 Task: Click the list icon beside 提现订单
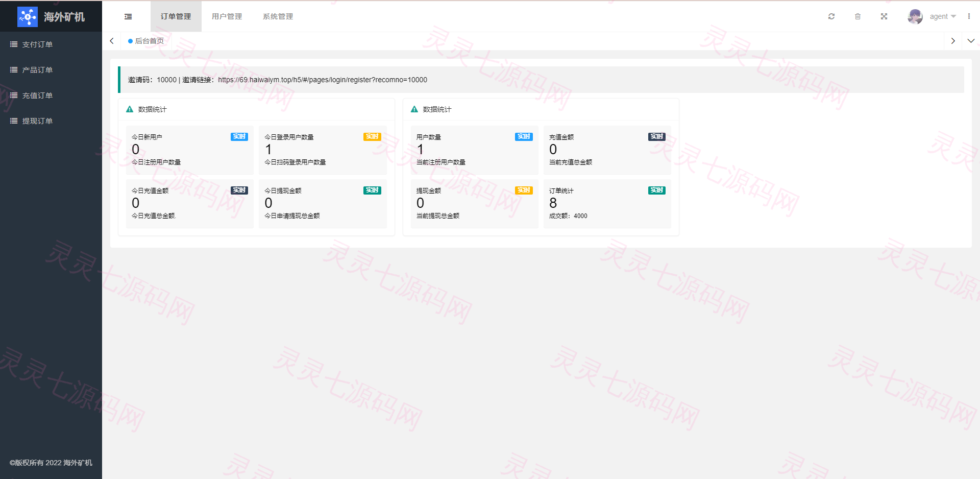click(14, 121)
